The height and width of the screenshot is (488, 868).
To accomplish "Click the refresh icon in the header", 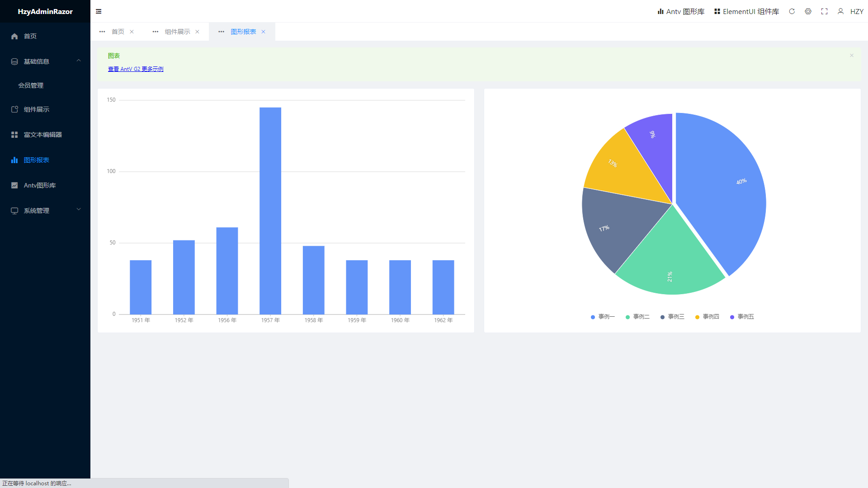I will pos(792,11).
